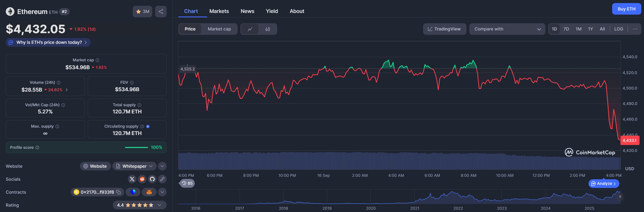644x212 pixels.
Task: Add Ethereum to watchlist with star button
Action: [142, 12]
